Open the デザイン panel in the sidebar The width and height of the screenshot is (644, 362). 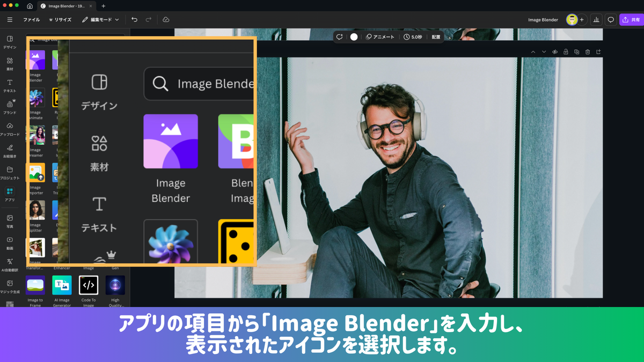[10, 42]
